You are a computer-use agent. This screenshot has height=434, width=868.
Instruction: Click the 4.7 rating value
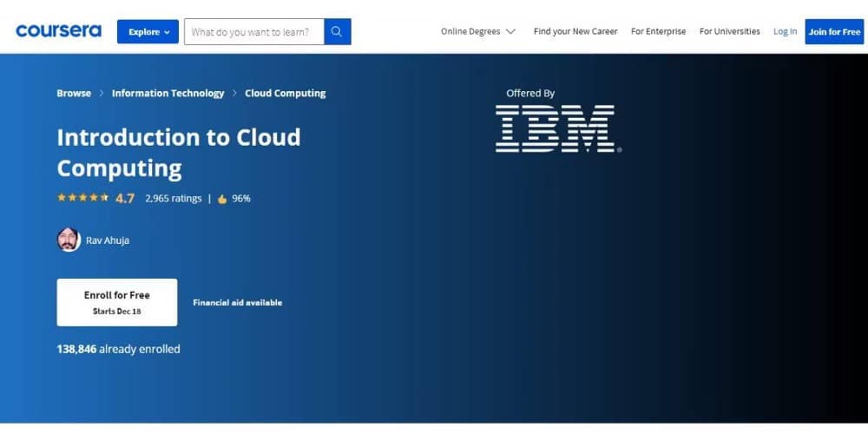124,198
